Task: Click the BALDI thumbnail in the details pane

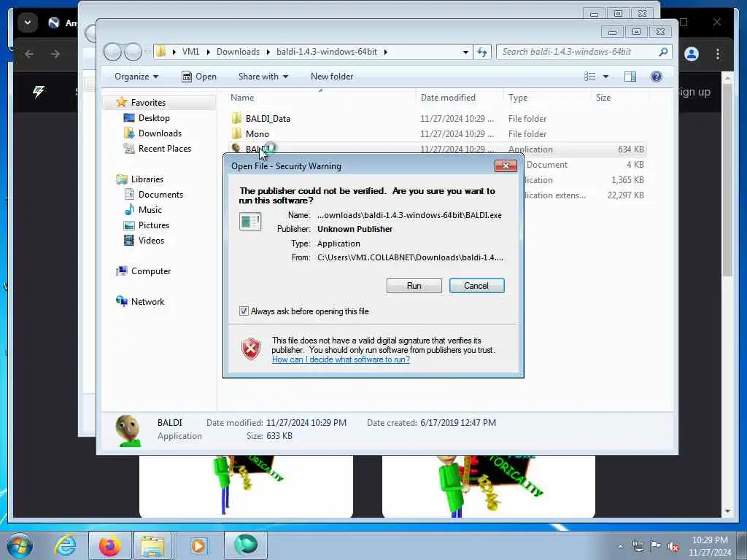Action: pyautogui.click(x=128, y=430)
